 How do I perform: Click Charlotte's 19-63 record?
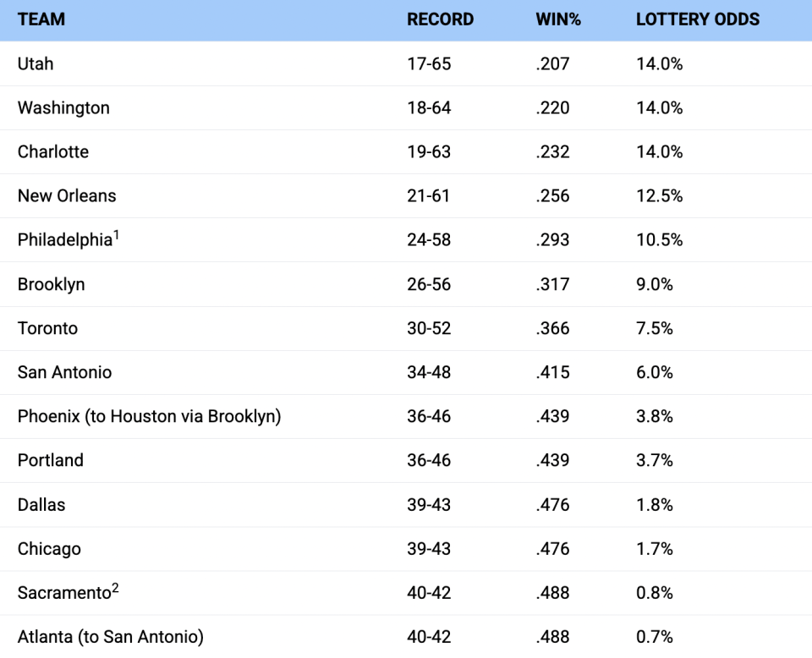429,151
